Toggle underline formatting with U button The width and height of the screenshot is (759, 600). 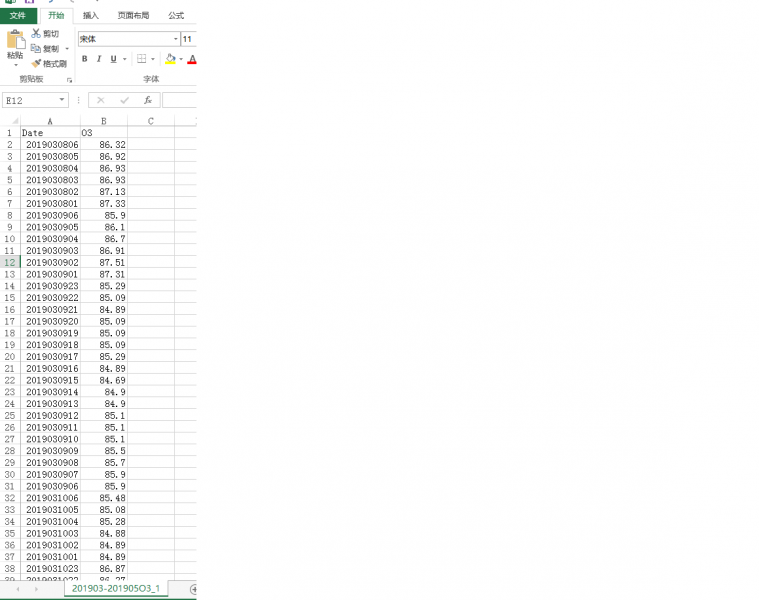[x=112, y=59]
